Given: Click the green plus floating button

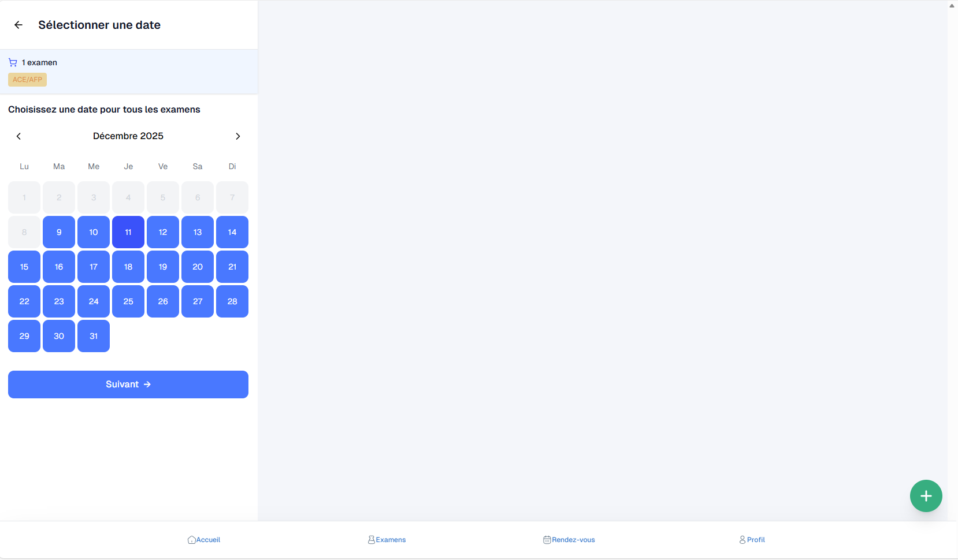Looking at the screenshot, I should (x=926, y=496).
